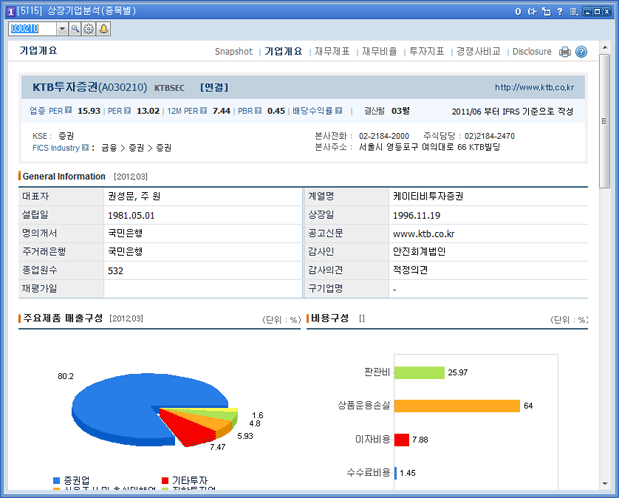This screenshot has height=498, width=619.
Task: Print the company overview page
Action: (565, 51)
